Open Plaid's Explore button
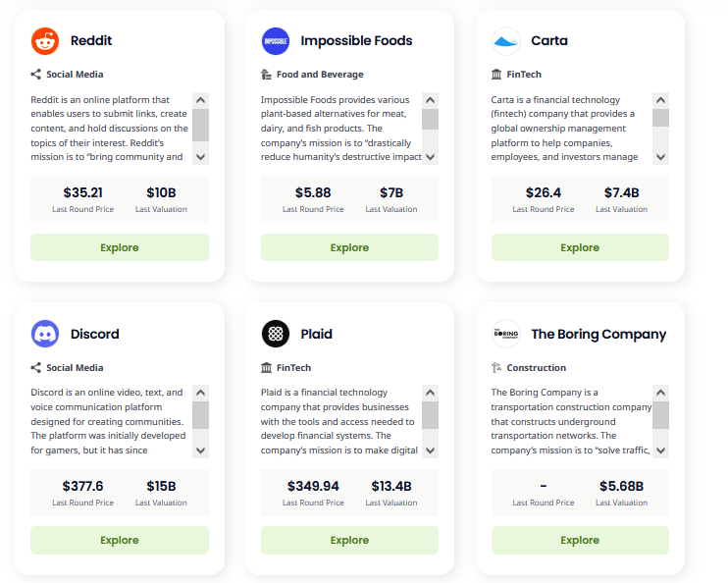The width and height of the screenshot is (728, 583). 349,540
